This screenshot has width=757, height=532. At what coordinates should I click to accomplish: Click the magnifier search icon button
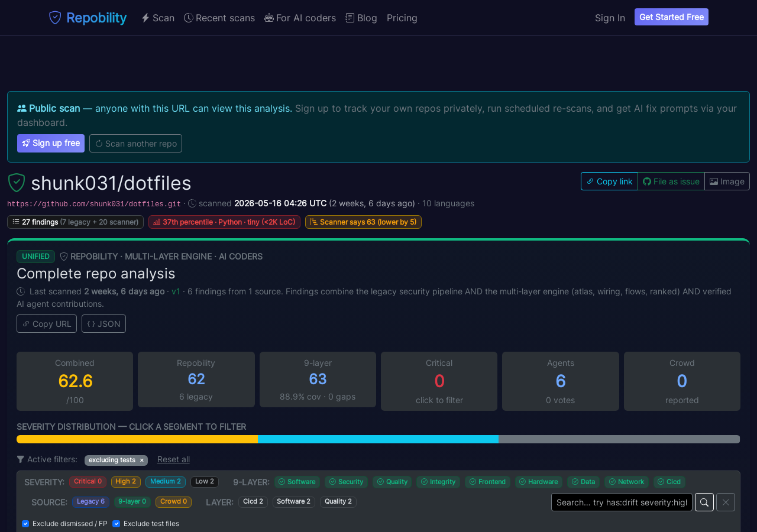704,502
